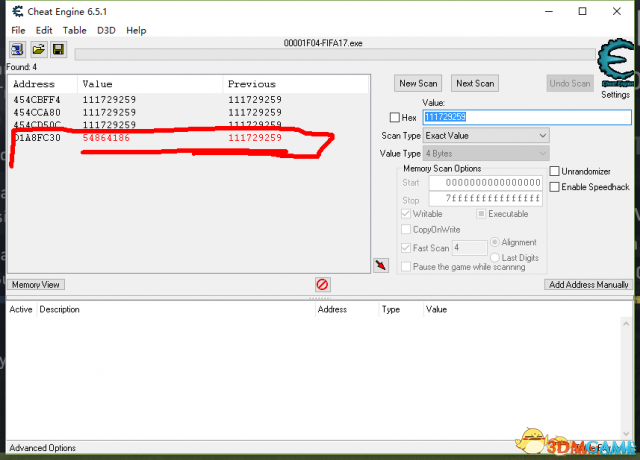Viewport: 640px width, 460px height.
Task: Click the Fast Scan alignment value field
Action: (469, 248)
